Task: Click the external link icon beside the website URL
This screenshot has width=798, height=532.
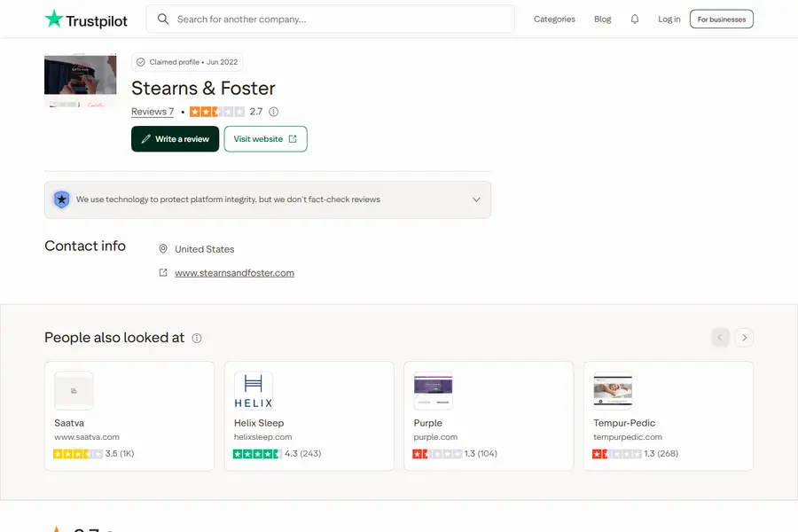Action: [x=163, y=273]
